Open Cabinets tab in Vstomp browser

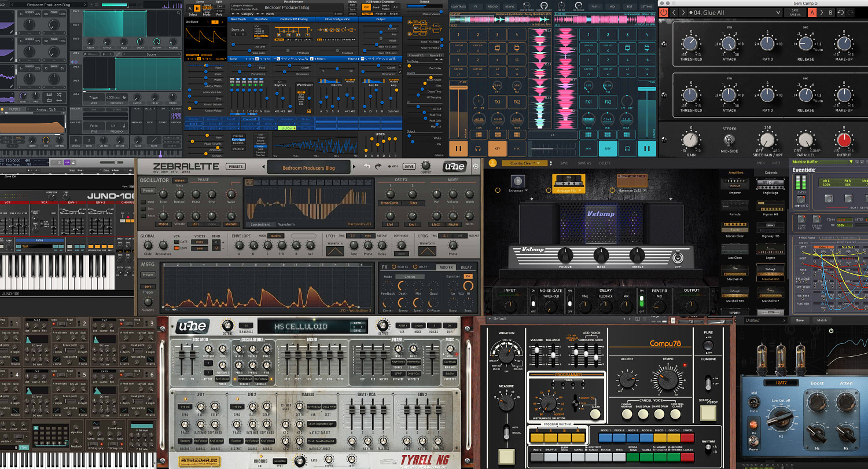pyautogui.click(x=771, y=173)
